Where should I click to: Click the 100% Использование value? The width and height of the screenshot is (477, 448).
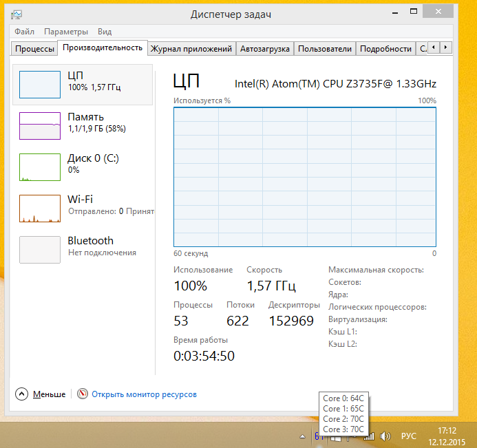[x=191, y=286]
